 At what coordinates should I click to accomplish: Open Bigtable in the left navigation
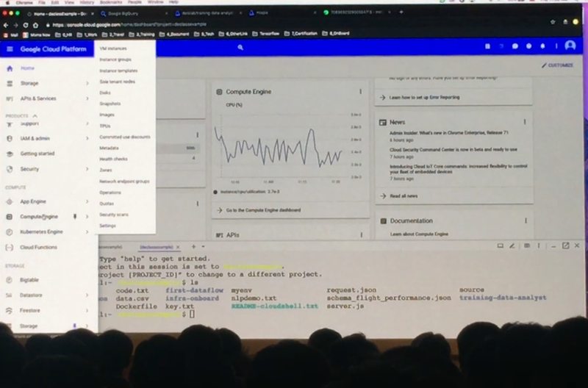click(x=29, y=280)
